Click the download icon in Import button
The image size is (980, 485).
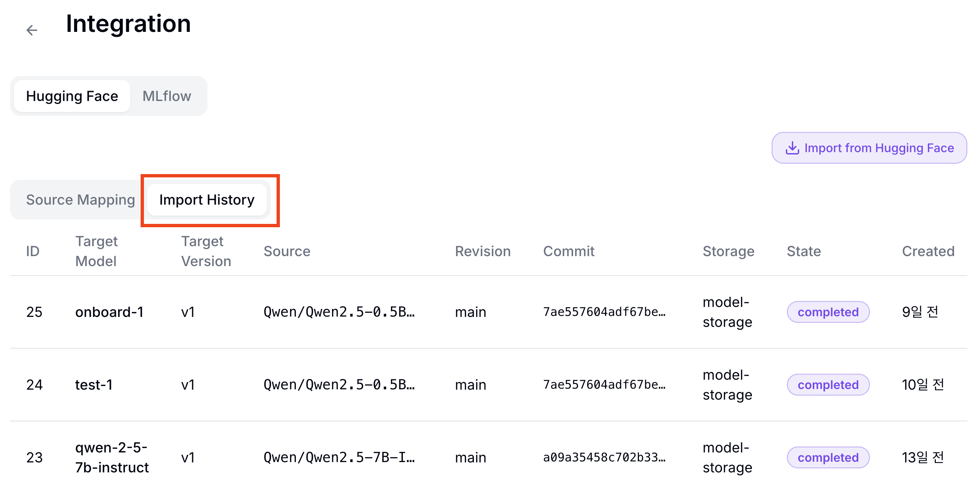(792, 148)
